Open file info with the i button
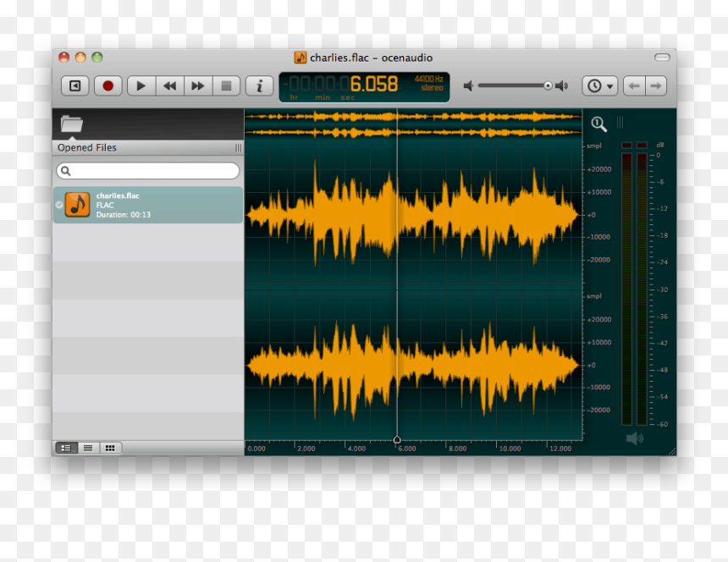The image size is (728, 562). pyautogui.click(x=259, y=85)
